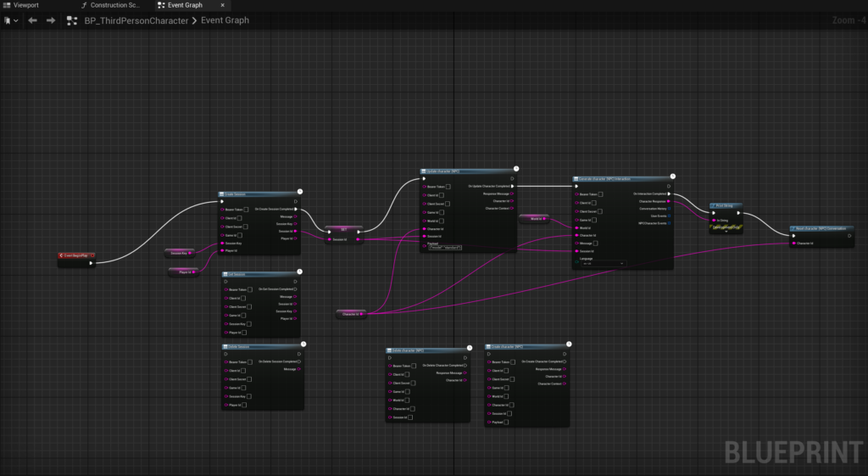The width and height of the screenshot is (868, 476).
Task: Click the Session Id output pin on Create Session
Action: [x=296, y=231]
